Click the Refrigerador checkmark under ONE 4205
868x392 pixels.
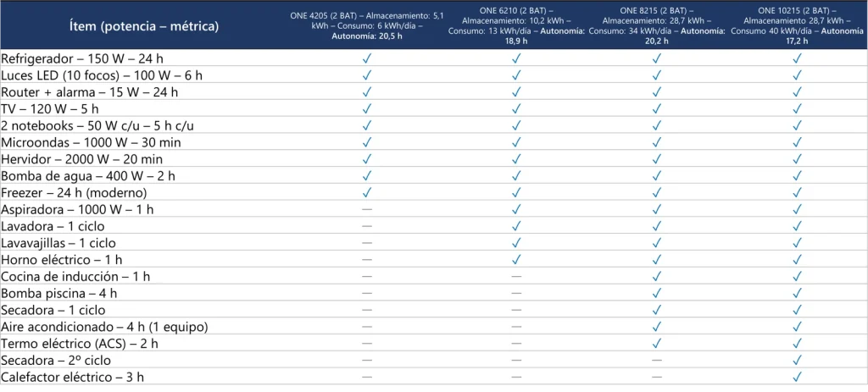[367, 58]
